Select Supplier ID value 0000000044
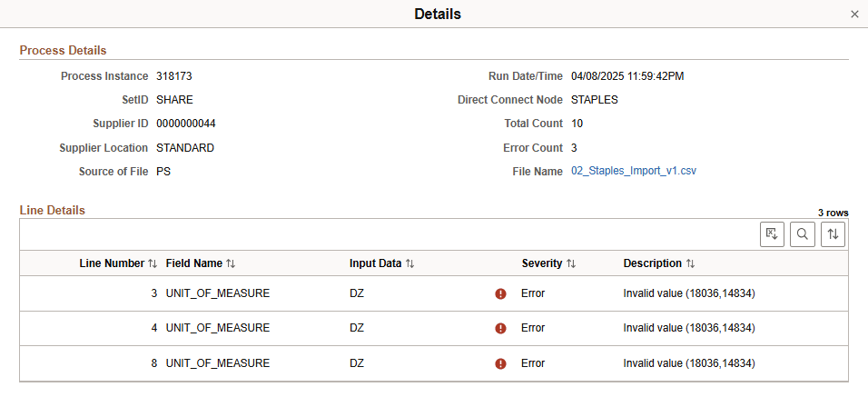The height and width of the screenshot is (397, 868). coord(186,124)
